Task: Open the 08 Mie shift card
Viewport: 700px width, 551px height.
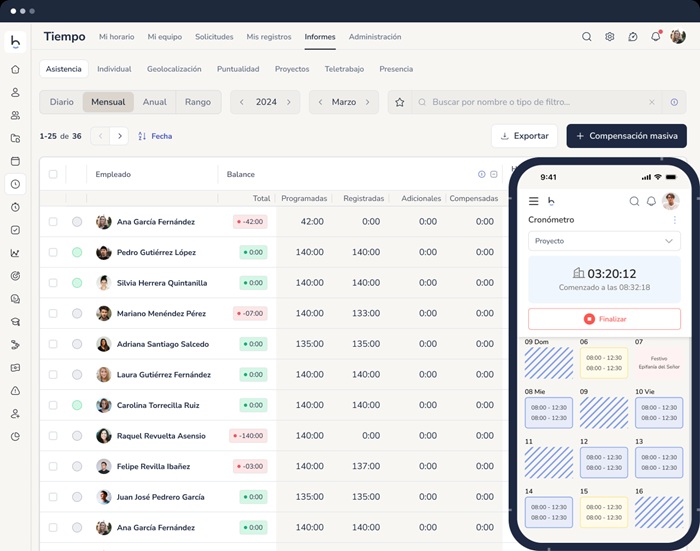Action: click(549, 413)
